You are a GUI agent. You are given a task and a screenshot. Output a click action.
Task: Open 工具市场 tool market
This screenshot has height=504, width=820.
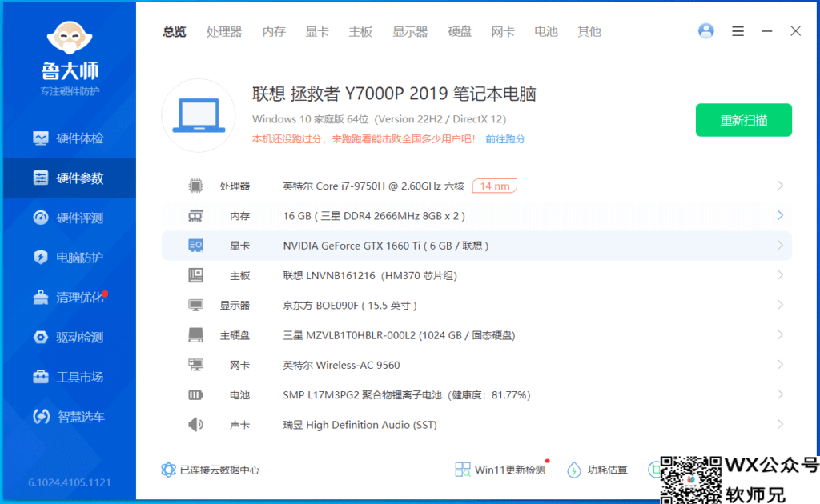pos(69,377)
